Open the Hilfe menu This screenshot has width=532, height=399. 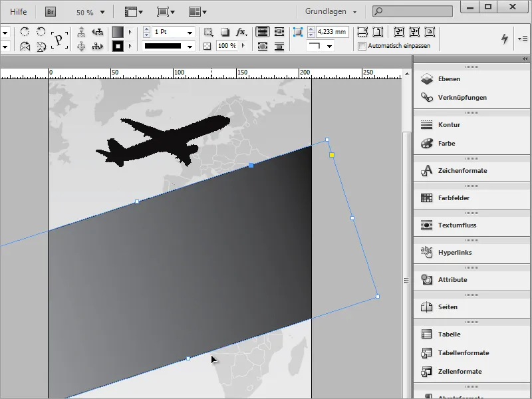coord(19,12)
